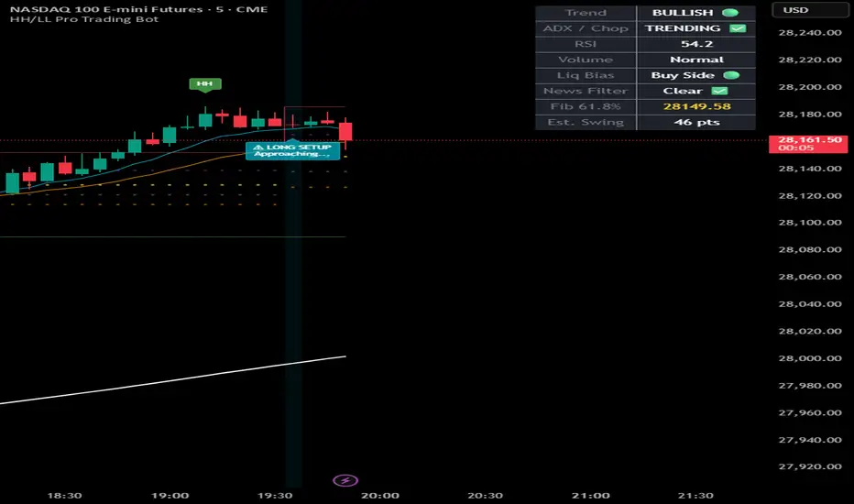This screenshot has height=504, width=854.
Task: Click the LONG SETUP Approaching alert label
Action: 292,150
